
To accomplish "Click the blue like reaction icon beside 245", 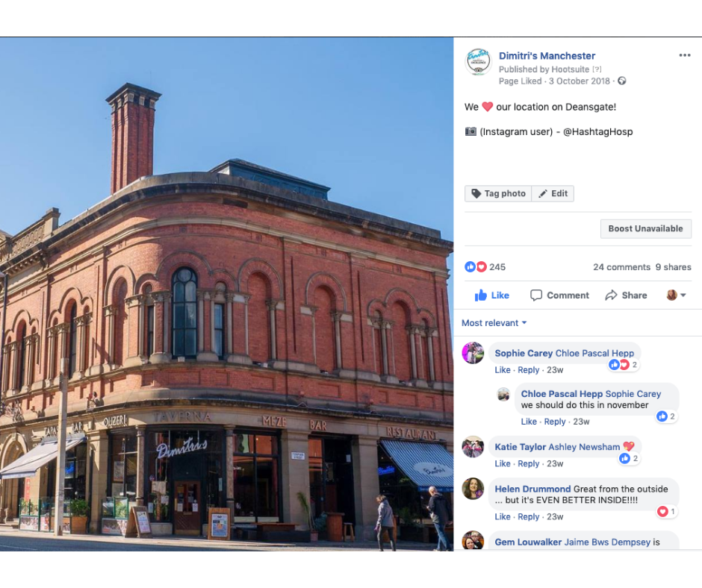I will click(470, 266).
